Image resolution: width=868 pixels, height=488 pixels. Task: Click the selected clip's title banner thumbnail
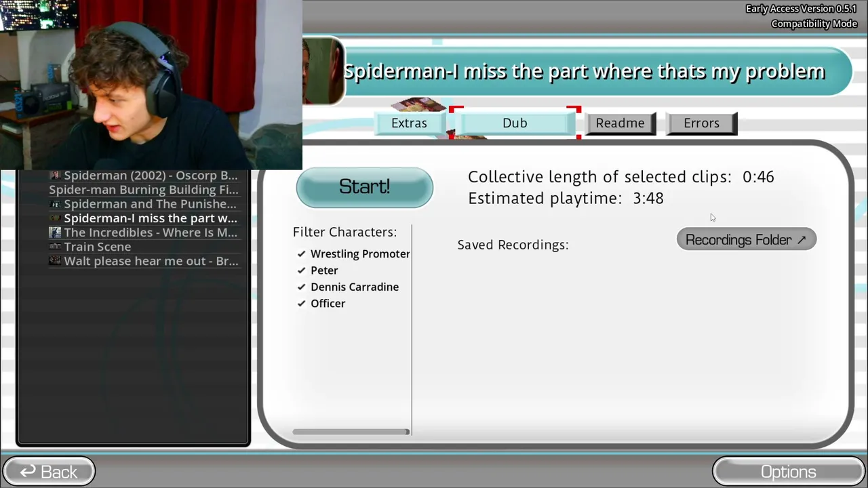323,71
